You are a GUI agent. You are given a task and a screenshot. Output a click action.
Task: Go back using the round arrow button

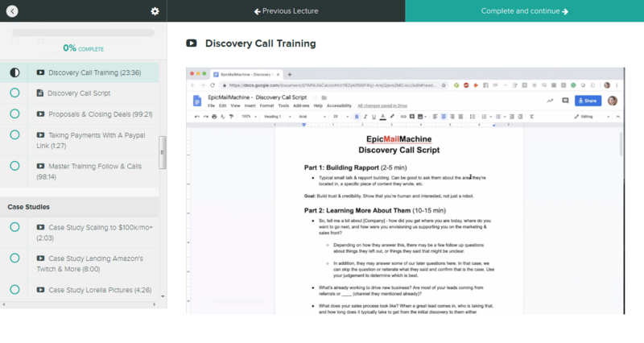click(12, 11)
